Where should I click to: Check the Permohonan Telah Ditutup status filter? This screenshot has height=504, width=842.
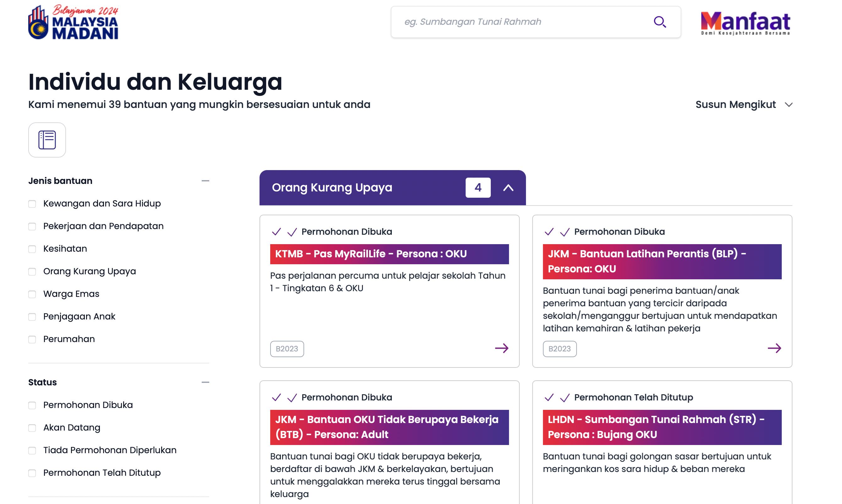pyautogui.click(x=32, y=473)
